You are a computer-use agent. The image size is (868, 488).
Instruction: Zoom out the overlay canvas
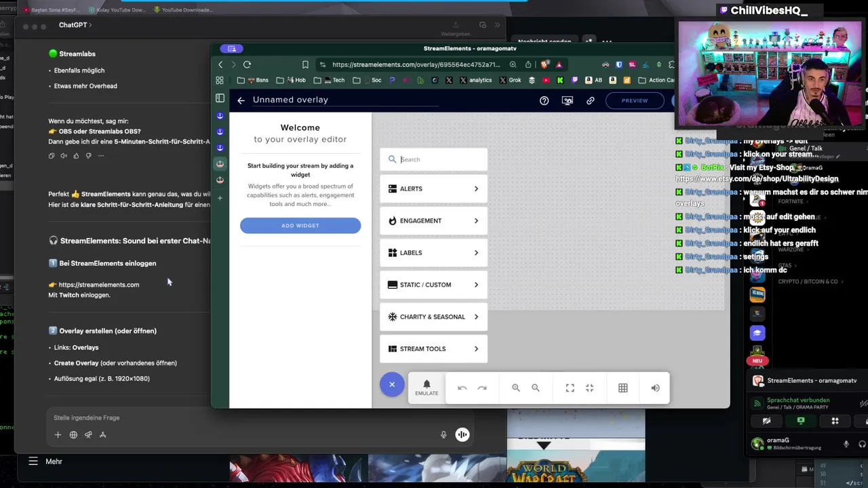pos(536,388)
